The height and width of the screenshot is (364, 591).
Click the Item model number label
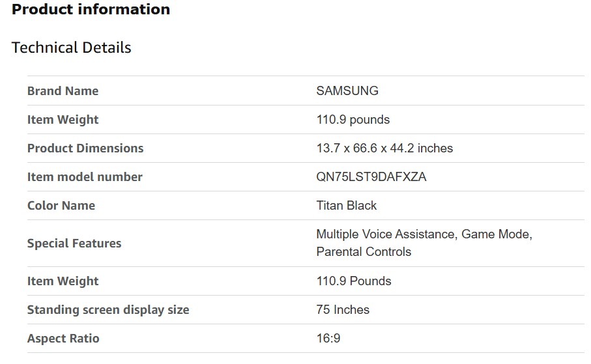[x=85, y=177]
